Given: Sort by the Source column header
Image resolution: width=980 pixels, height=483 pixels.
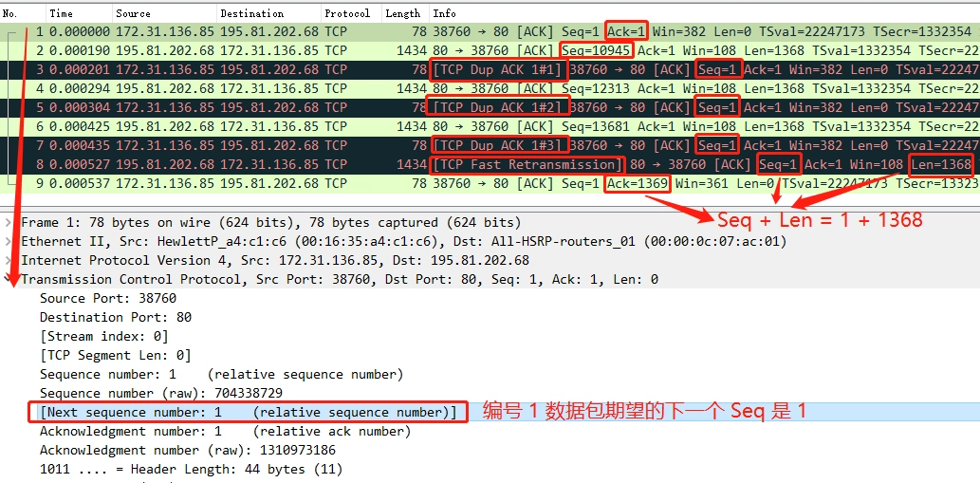Looking at the screenshot, I should (165, 13).
